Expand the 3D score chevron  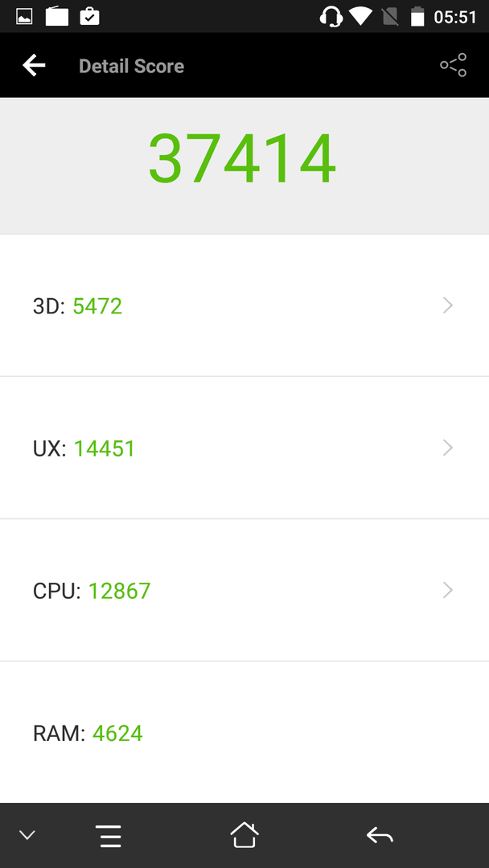(x=448, y=305)
